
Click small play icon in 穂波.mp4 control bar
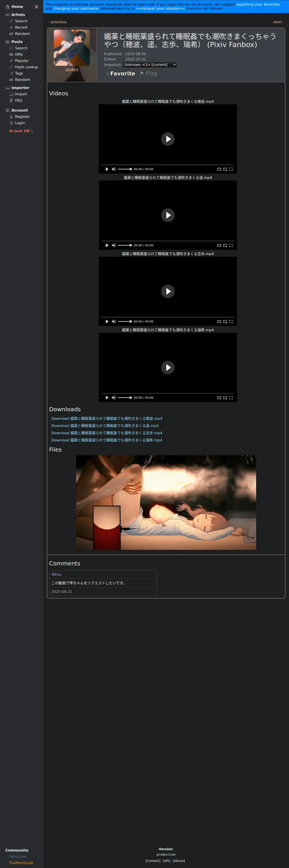tap(107, 169)
